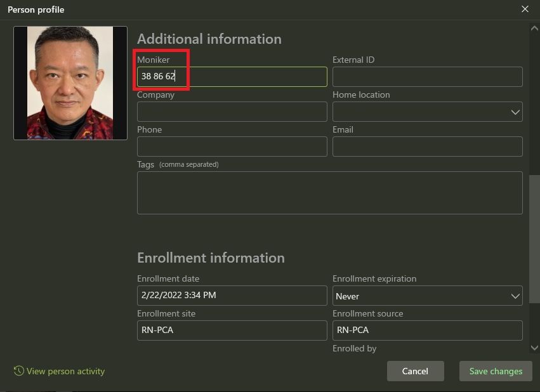Screen dimensions: 540x392
Task: Focus the Email input field
Action: pyautogui.click(x=427, y=147)
